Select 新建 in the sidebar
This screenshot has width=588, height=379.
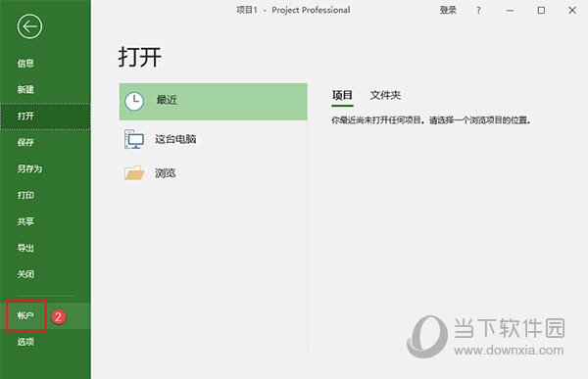click(x=25, y=89)
